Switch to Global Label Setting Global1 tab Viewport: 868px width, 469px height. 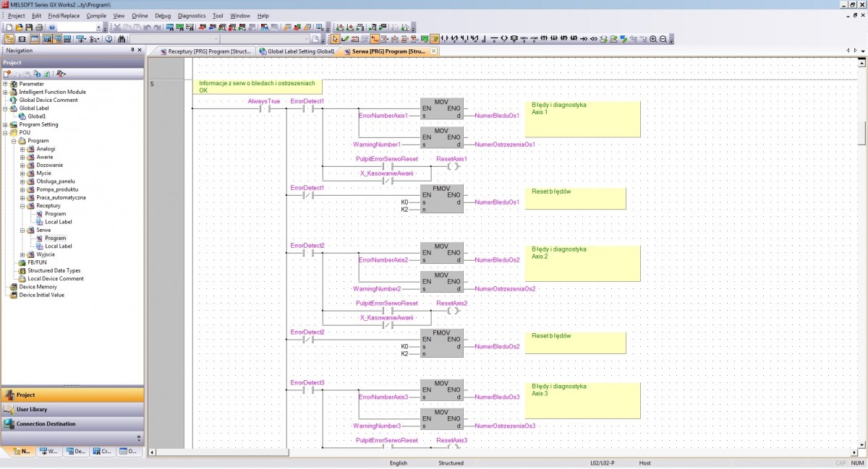[299, 51]
